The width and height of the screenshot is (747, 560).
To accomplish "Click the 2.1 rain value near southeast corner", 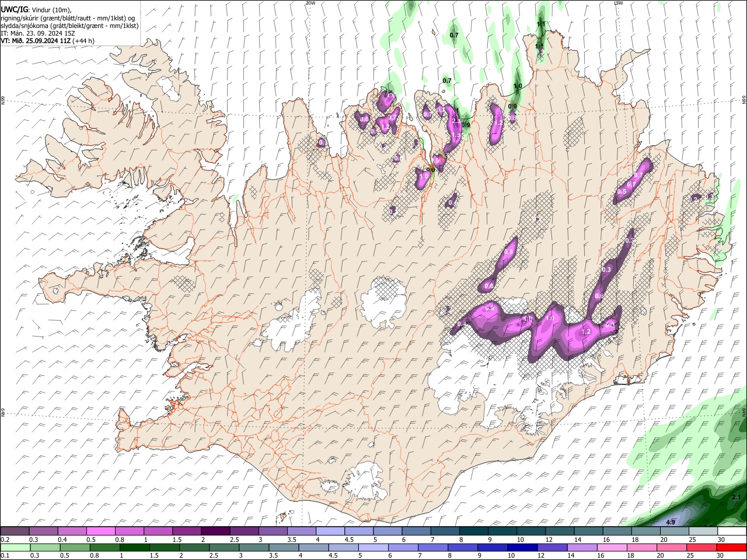I will (x=736, y=498).
